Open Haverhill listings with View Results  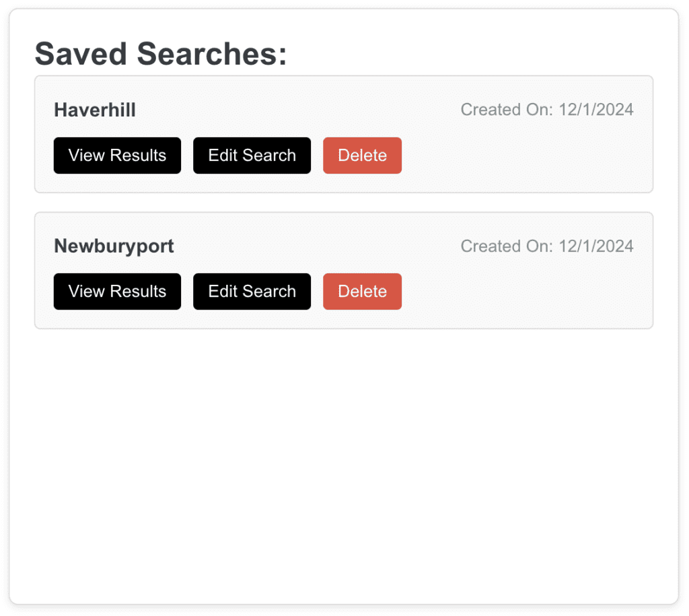coord(117,156)
